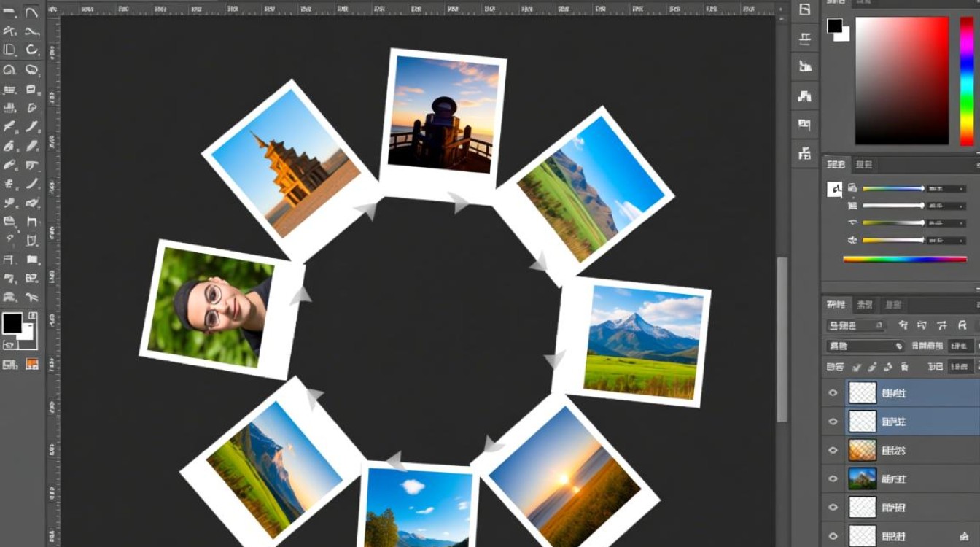Click the black foreground swatch in the color picker panel
980x547 pixels.
835,26
